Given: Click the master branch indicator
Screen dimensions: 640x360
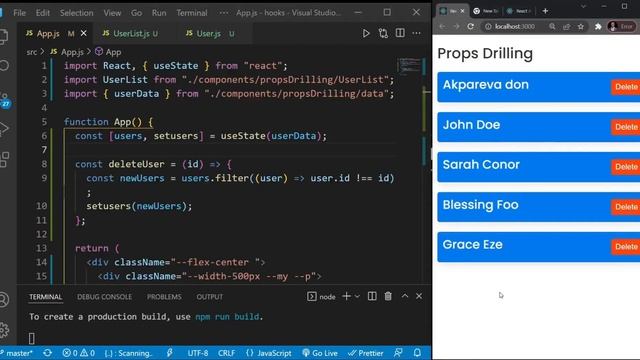Looking at the screenshot, I should coord(16,353).
